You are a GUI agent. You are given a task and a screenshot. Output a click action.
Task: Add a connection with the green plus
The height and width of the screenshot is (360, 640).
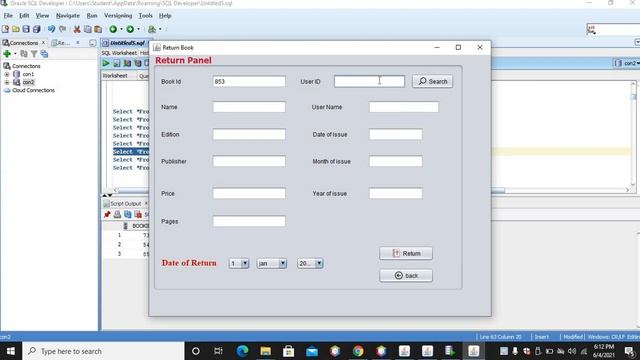tap(7, 54)
